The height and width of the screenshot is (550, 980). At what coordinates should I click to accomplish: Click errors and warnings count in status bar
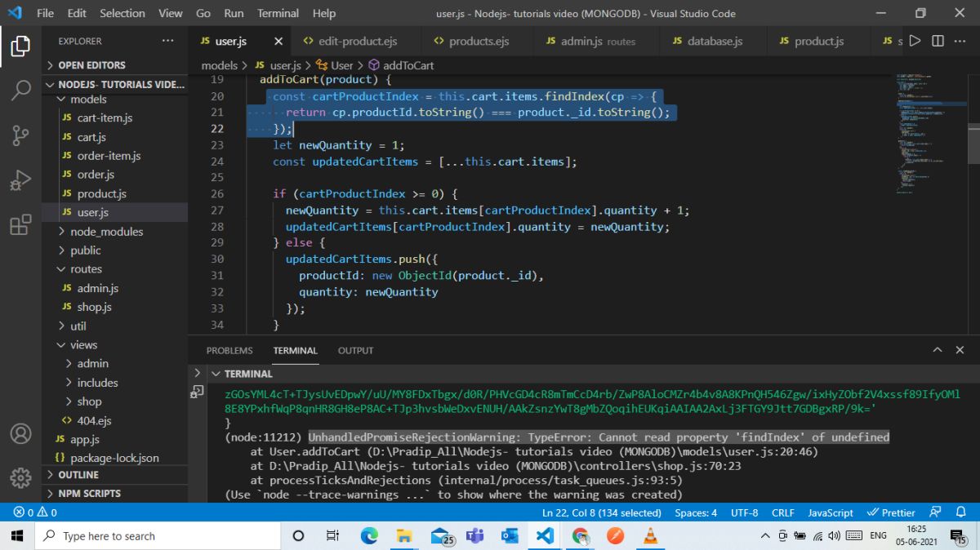point(35,512)
